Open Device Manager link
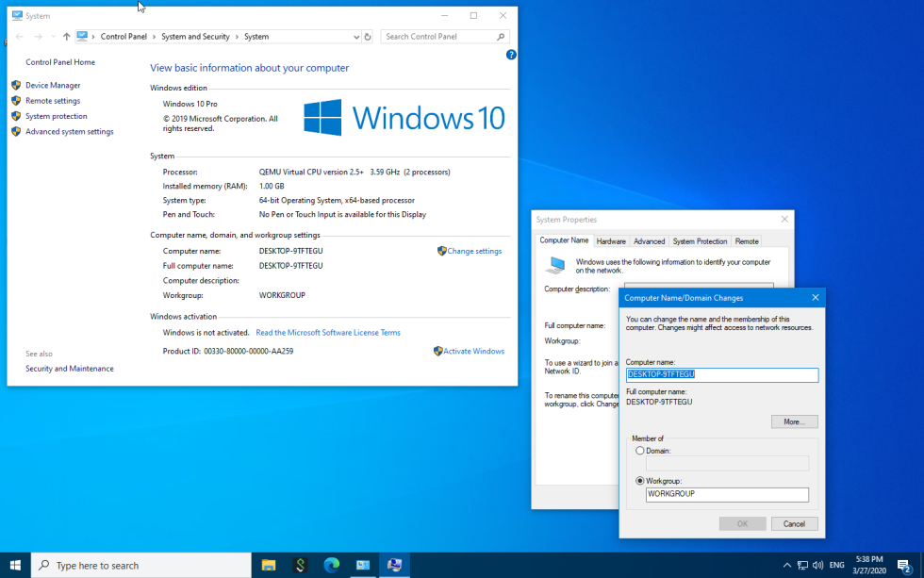This screenshot has width=924, height=578. 53,85
